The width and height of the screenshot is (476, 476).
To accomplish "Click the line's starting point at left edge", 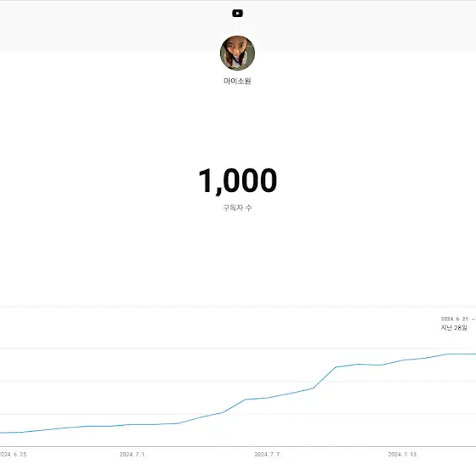I will [x=1, y=433].
